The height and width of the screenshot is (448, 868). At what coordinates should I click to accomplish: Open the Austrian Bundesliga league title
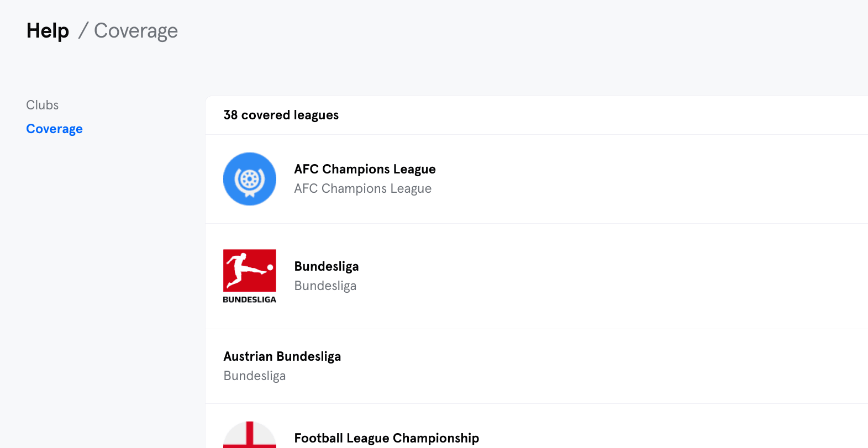[x=282, y=356]
